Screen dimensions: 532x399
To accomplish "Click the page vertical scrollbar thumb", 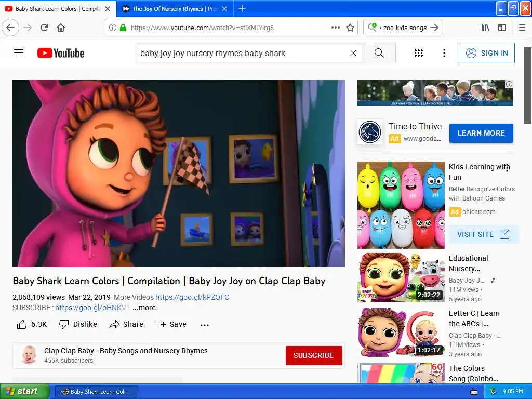I will (x=528, y=86).
